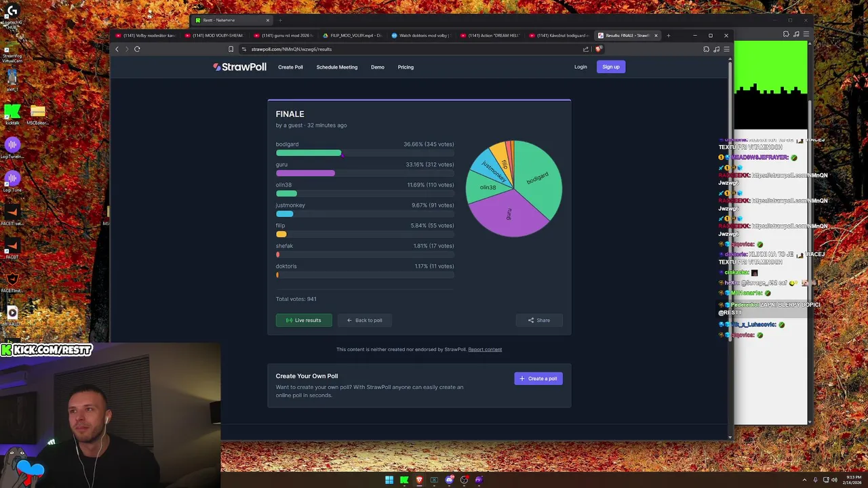Switch to the Watch doktoris mod volby tab
Screen dimensions: 868x488
point(421,35)
